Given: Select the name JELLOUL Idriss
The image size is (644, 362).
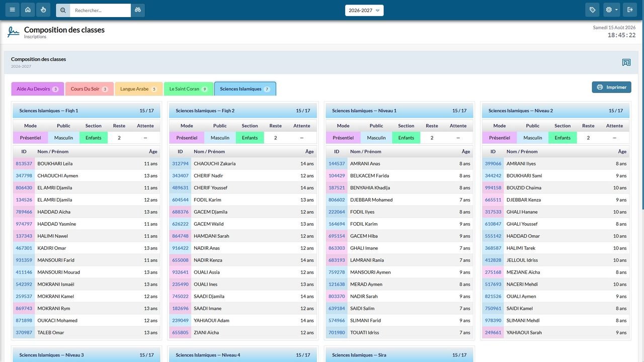Looking at the screenshot, I should (x=522, y=260).
